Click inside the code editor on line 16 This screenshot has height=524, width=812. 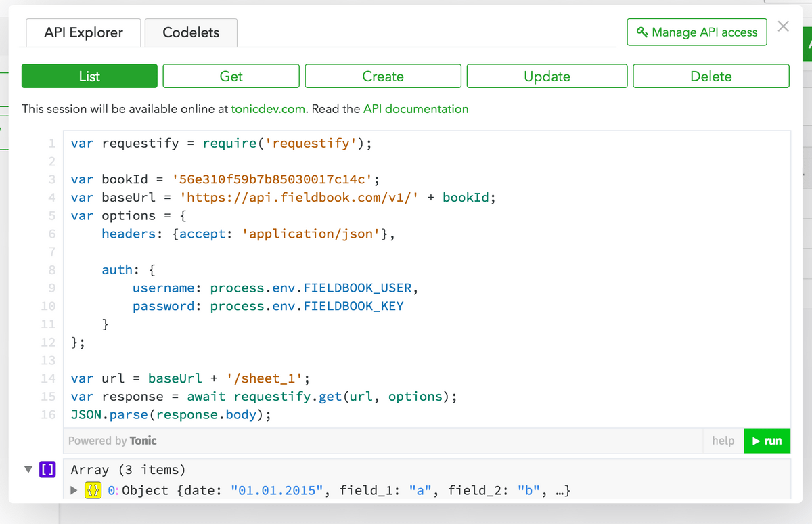(169, 414)
